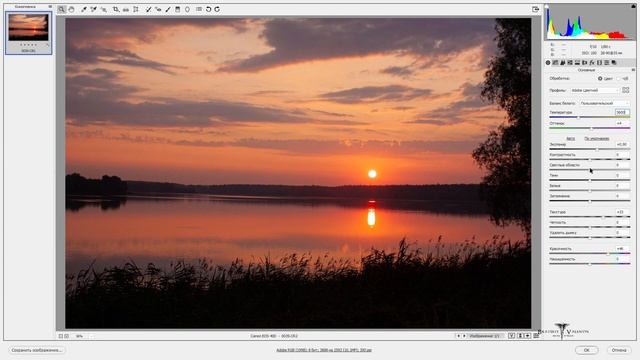Screen dimensions: 640x360
Task: Click the По умолчанию link
Action: (597, 139)
